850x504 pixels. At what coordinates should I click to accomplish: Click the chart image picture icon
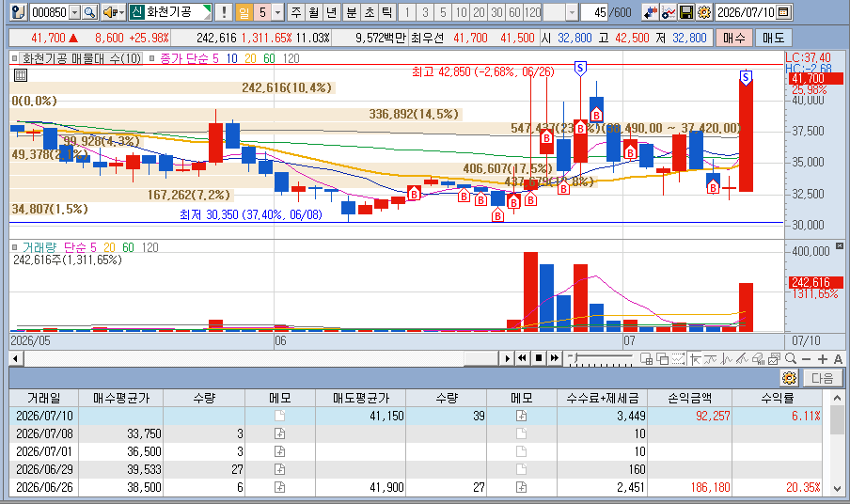[774, 359]
